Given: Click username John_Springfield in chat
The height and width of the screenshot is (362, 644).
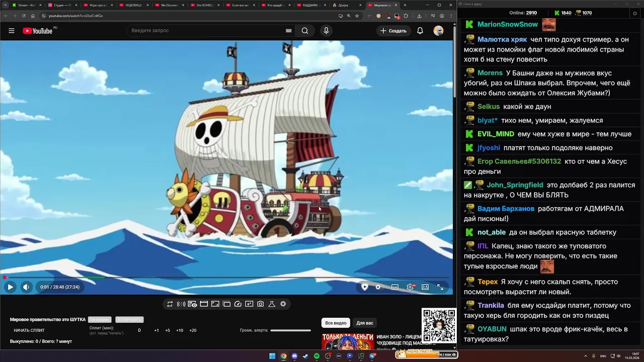Looking at the screenshot, I should pos(515,185).
